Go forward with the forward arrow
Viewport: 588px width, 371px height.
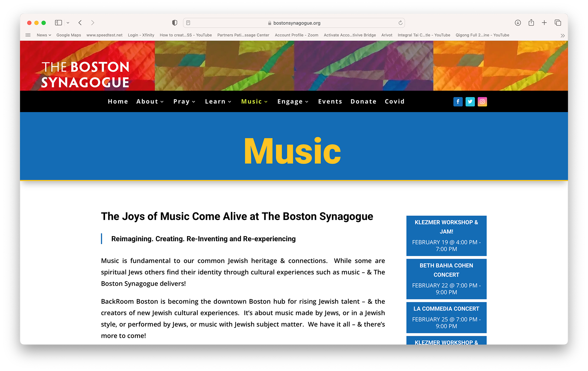click(x=92, y=23)
